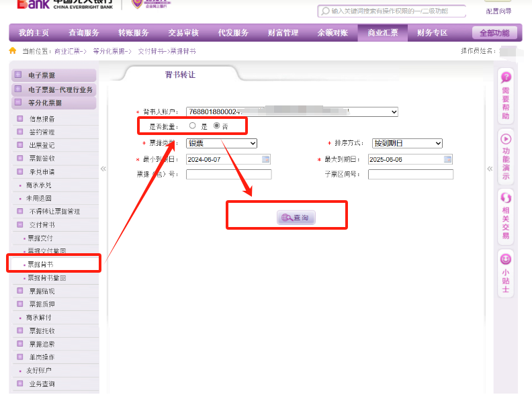Open the 交易审核 menu
The width and height of the screenshot is (532, 403).
pos(183,32)
